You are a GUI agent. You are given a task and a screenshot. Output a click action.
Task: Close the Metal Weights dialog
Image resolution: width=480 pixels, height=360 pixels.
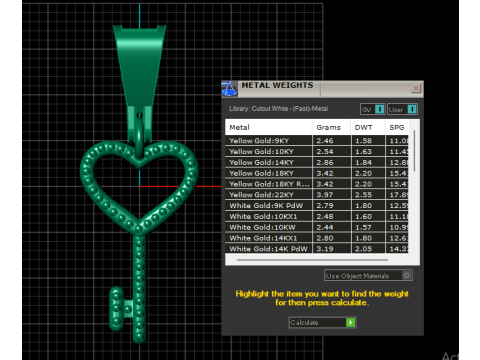click(x=416, y=88)
